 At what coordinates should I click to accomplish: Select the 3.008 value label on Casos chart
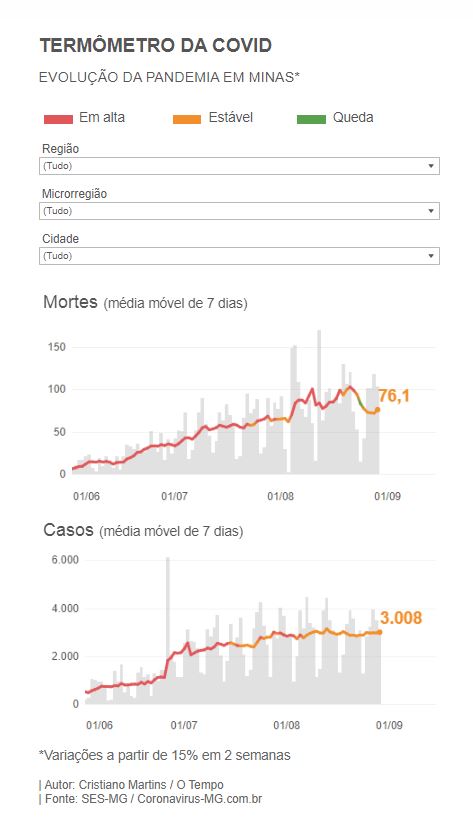[401, 618]
